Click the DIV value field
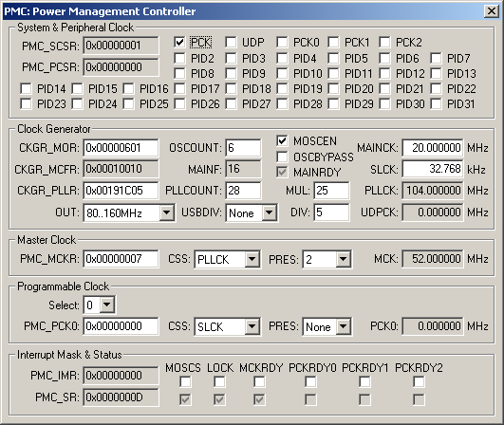This screenshot has height=425, width=504. pyautogui.click(x=331, y=212)
